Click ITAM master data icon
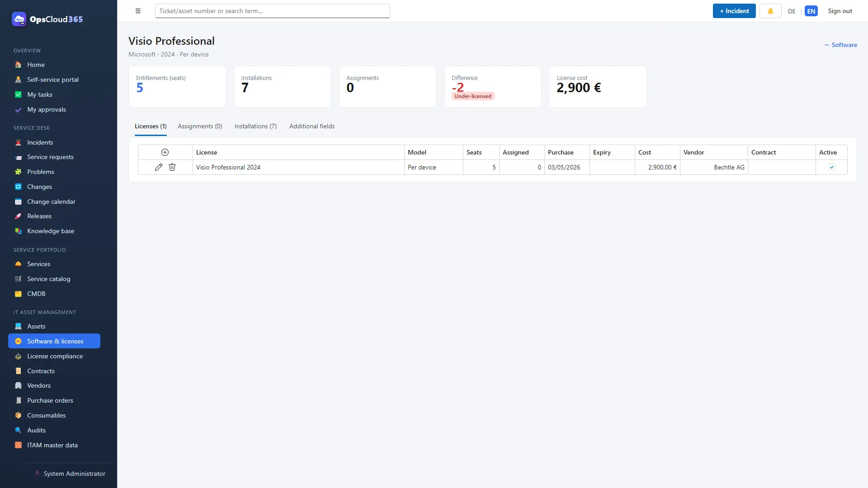Image resolution: width=868 pixels, height=488 pixels. pyautogui.click(x=18, y=445)
